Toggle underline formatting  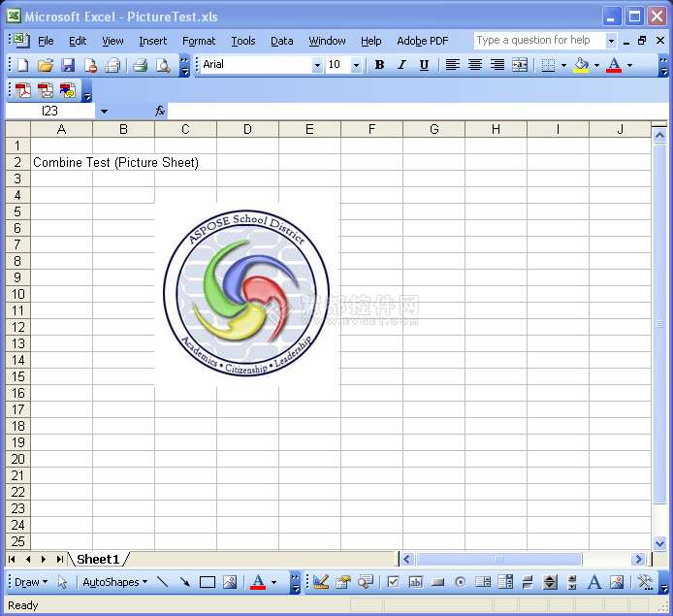click(424, 65)
